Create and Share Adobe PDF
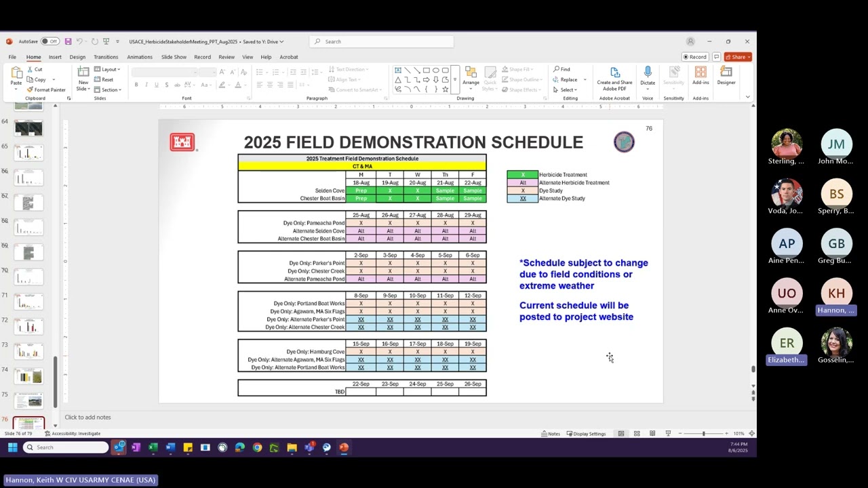The height and width of the screenshot is (488, 868). [x=614, y=79]
